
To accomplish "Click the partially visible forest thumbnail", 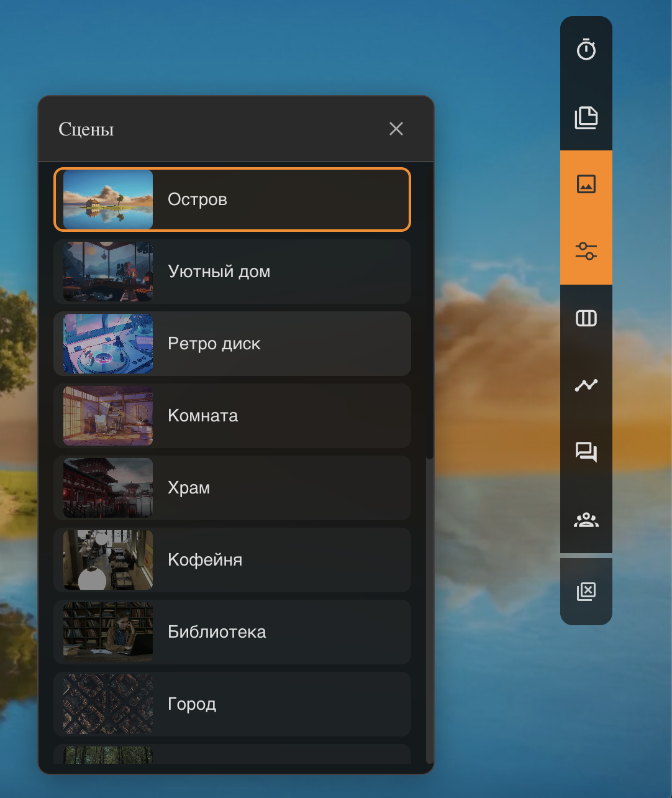I will [108, 755].
